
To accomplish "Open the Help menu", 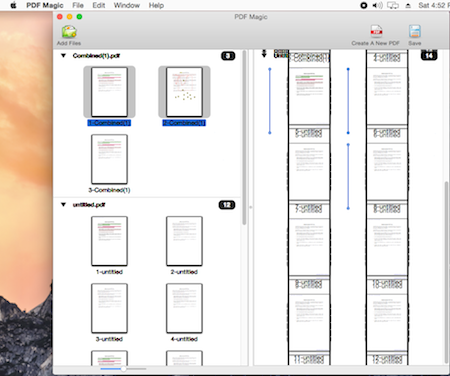I will tap(156, 5).
